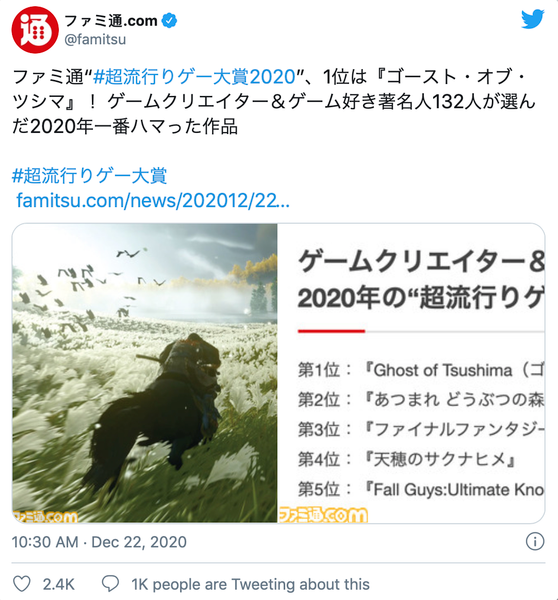The image size is (558, 600).
Task: Open the @famitsu handle
Action: (95, 39)
